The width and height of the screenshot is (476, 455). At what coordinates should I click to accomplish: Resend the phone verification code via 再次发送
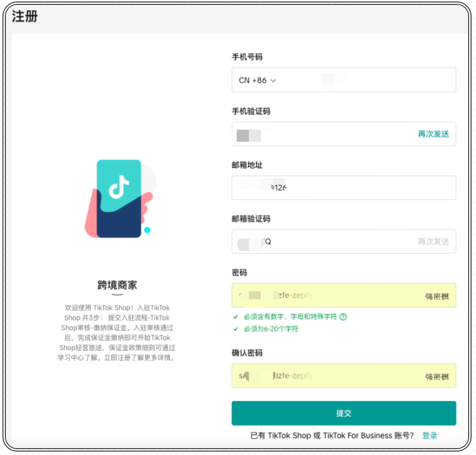coord(433,134)
